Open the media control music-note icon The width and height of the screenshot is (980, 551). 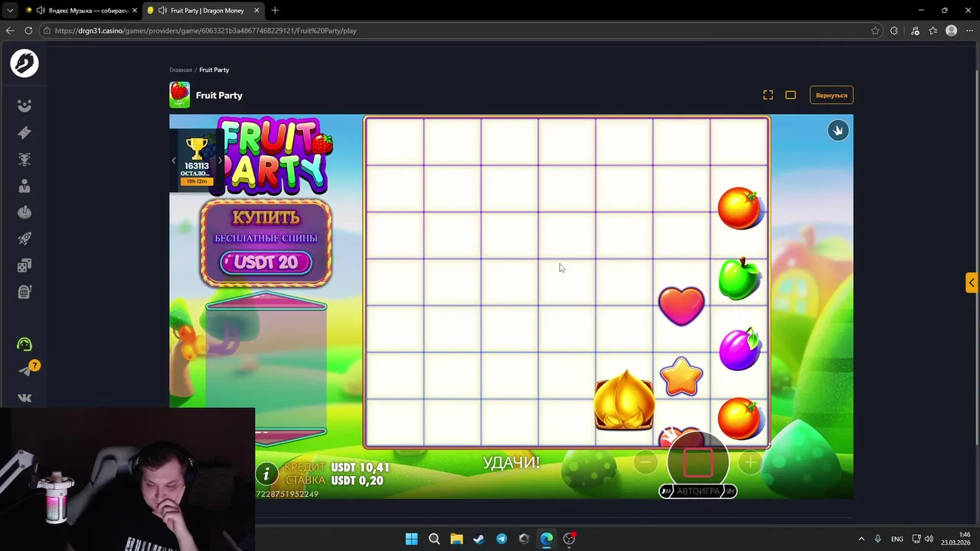pos(915,31)
